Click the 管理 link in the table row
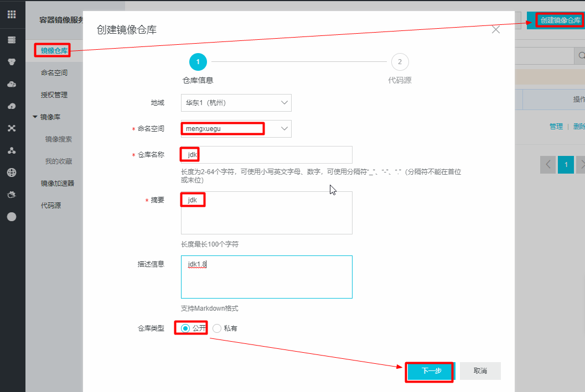 [556, 126]
